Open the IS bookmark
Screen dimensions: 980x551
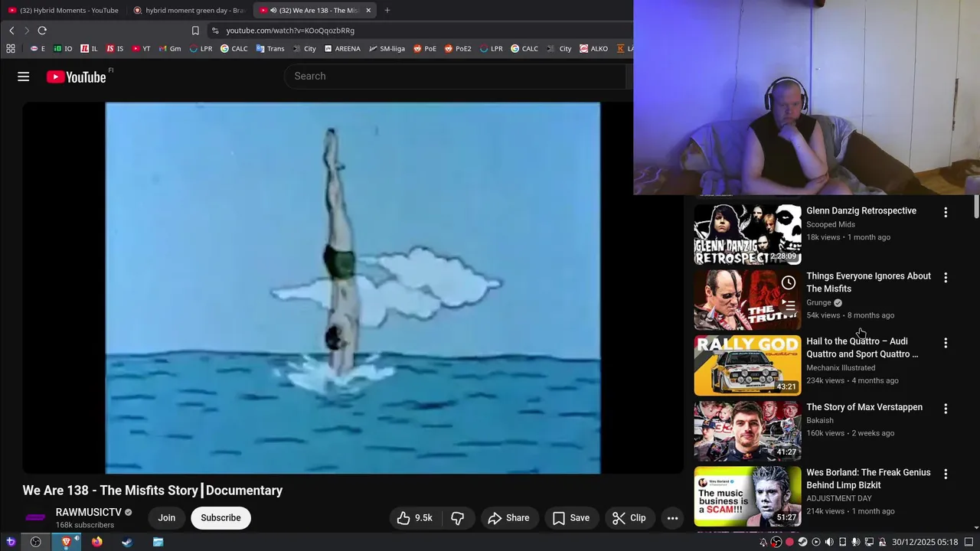tap(115, 48)
